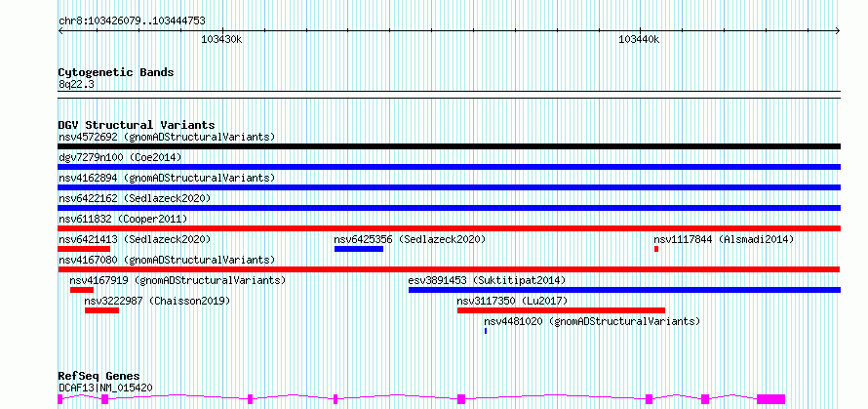Open the nsv4167919 (gnomADStructuralVariants) label
The width and height of the screenshot is (868, 409).
(178, 280)
